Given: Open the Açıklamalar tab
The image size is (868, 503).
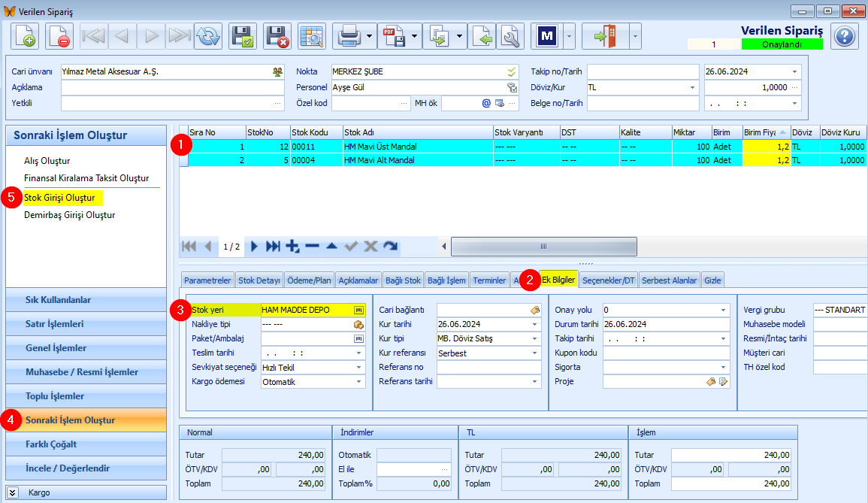Looking at the screenshot, I should (x=358, y=280).
